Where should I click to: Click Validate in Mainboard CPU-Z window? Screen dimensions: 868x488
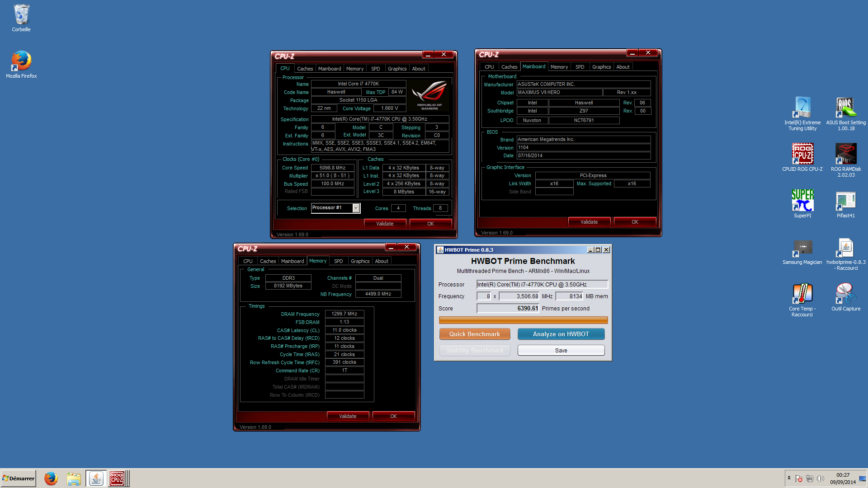589,222
